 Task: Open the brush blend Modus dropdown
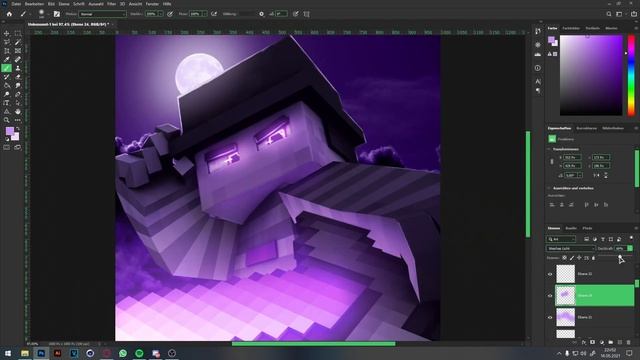pos(102,14)
